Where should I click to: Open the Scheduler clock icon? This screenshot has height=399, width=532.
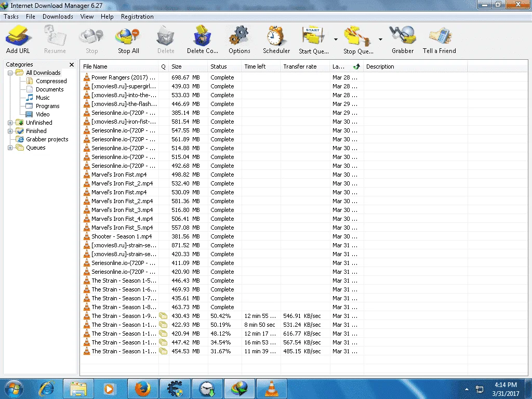click(276, 39)
